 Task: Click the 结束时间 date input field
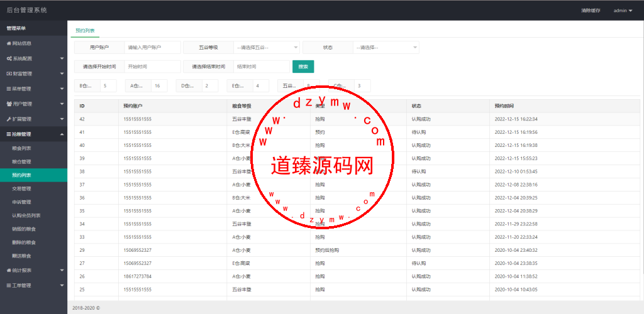click(262, 67)
